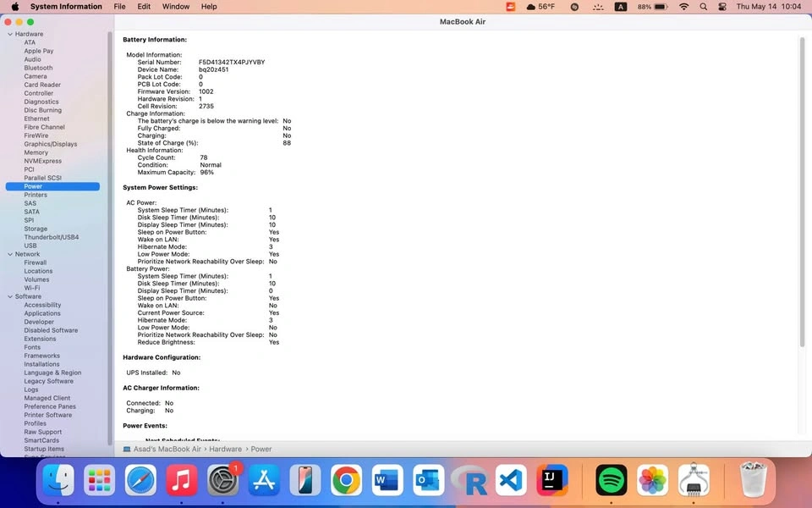Image resolution: width=812 pixels, height=508 pixels.
Task: Open Control Center in menu bar
Action: tap(722, 7)
